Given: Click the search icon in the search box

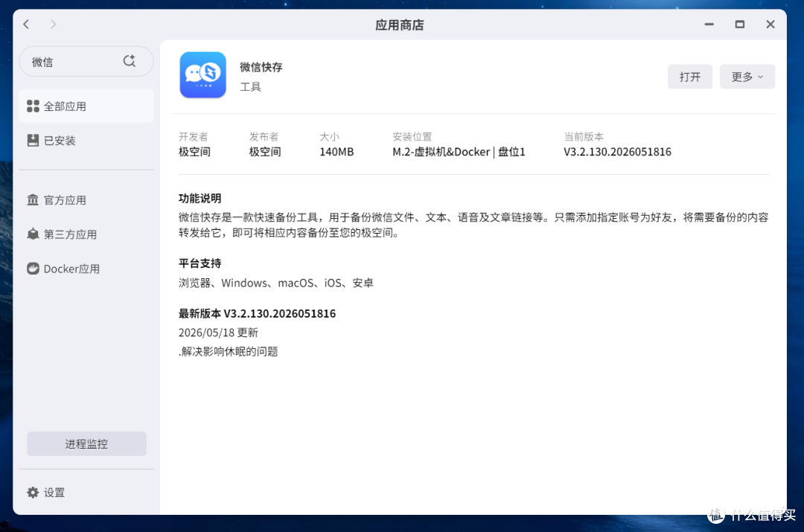Looking at the screenshot, I should point(130,61).
